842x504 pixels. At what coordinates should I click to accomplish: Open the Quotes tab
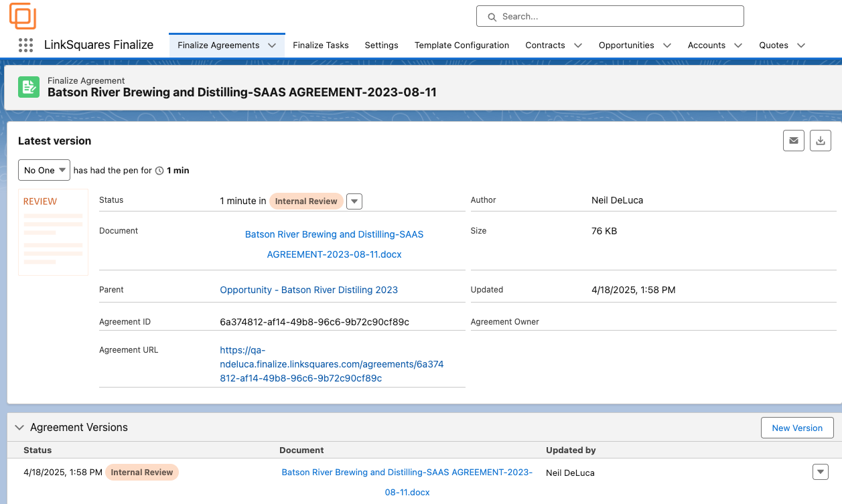(x=774, y=46)
